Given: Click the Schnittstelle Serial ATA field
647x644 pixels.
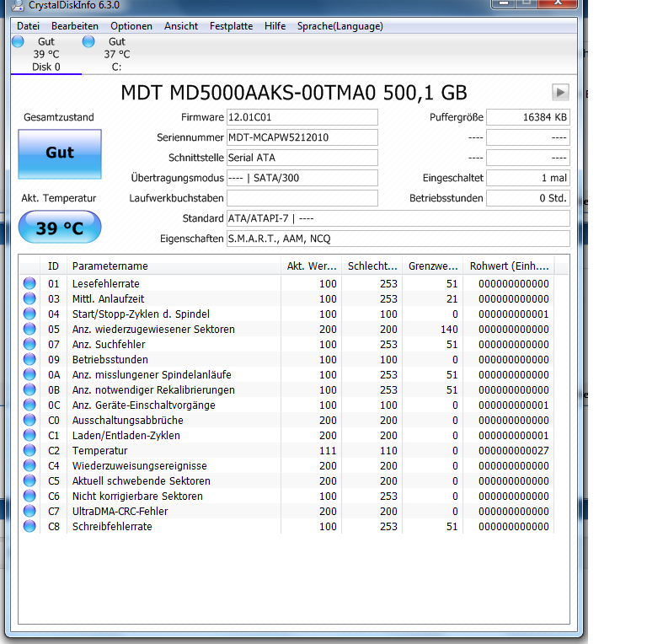Looking at the screenshot, I should [302, 158].
